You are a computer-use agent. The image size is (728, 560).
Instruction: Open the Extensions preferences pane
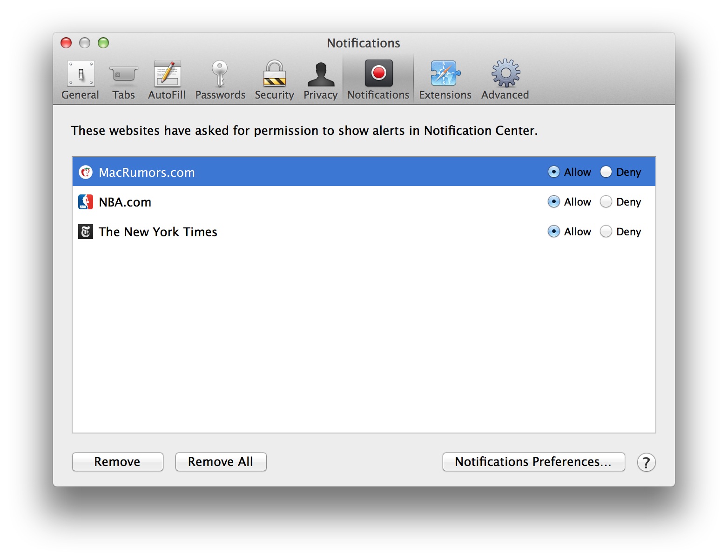pos(445,80)
